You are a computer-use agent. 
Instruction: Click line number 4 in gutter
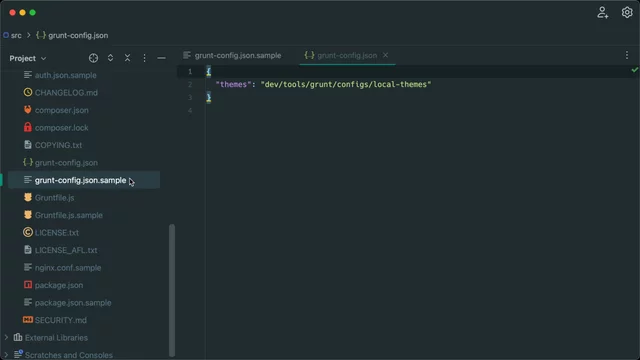[190, 110]
